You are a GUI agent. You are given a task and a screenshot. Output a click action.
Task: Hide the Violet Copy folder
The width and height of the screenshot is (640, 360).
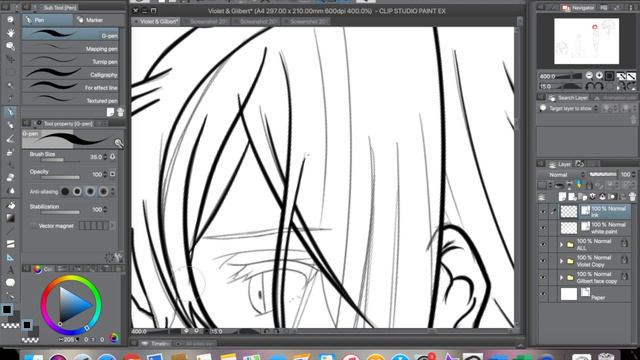click(543, 261)
